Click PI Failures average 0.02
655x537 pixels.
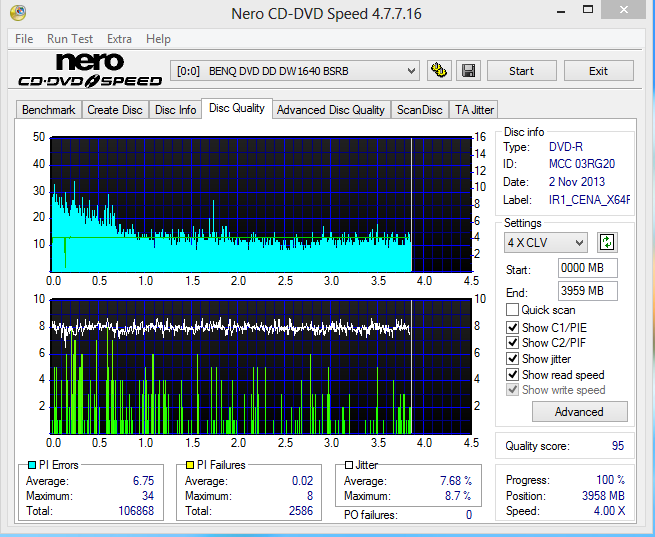coord(302,481)
